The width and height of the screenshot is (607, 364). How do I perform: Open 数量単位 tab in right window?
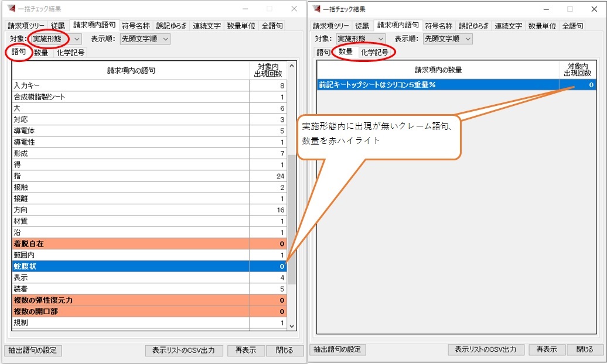(x=543, y=26)
